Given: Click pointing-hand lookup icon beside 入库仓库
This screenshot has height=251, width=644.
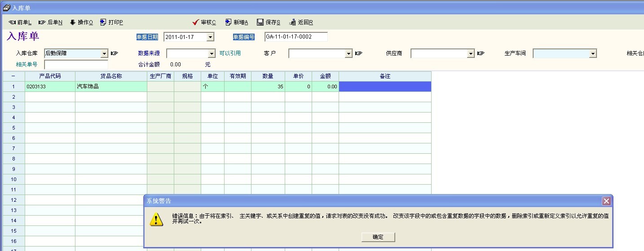Looking at the screenshot, I should point(115,53).
